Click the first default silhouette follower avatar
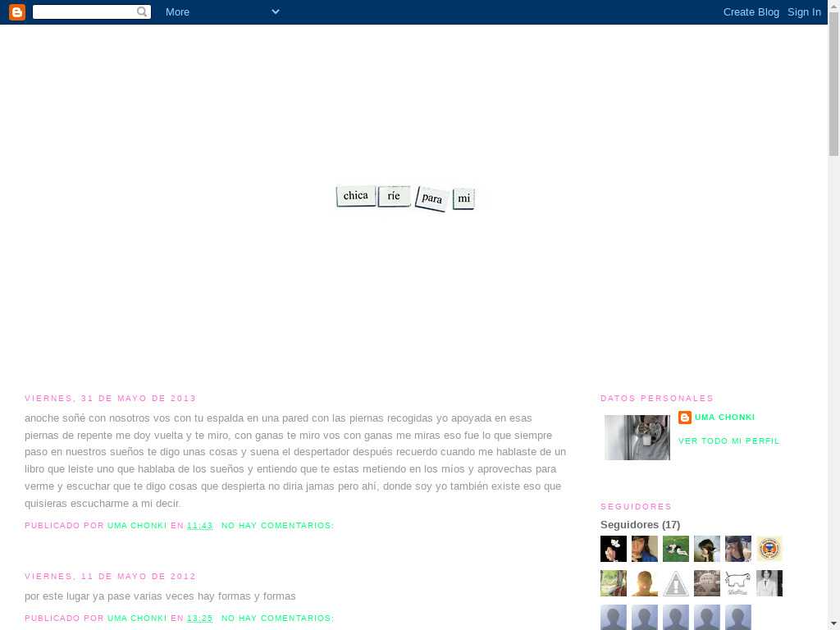Viewport: 840px width, 630px height. (x=614, y=617)
